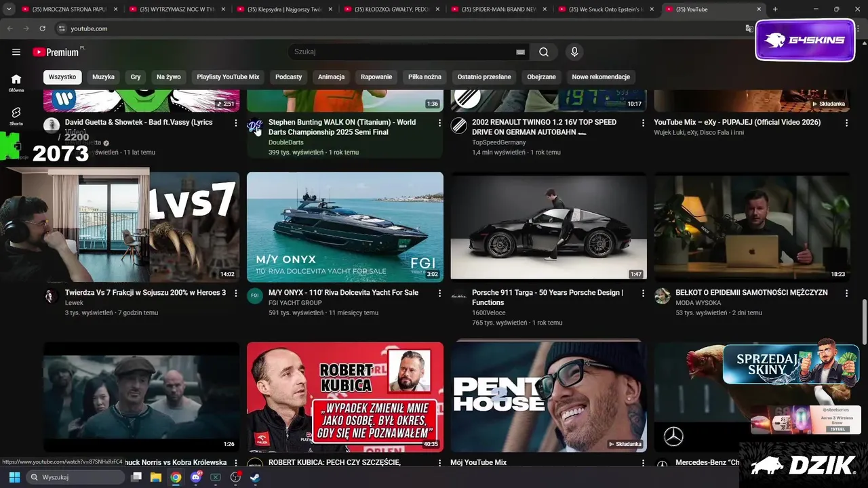This screenshot has height=488, width=868.
Task: Click the search magnifier button
Action: (x=544, y=52)
